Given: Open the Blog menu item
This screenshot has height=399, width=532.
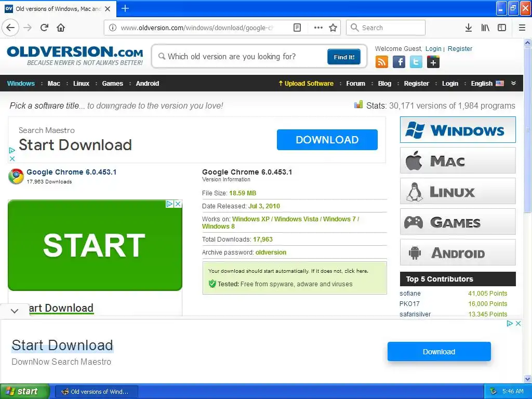Looking at the screenshot, I should click(384, 84).
